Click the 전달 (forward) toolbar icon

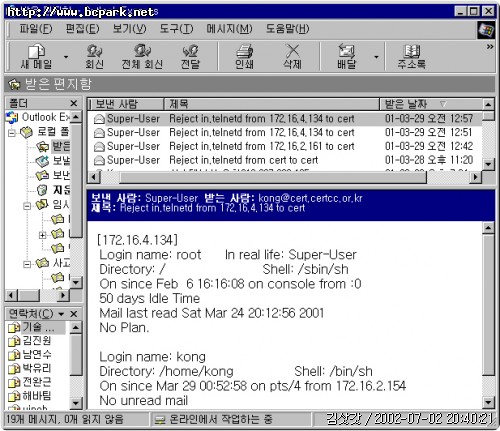point(190,56)
